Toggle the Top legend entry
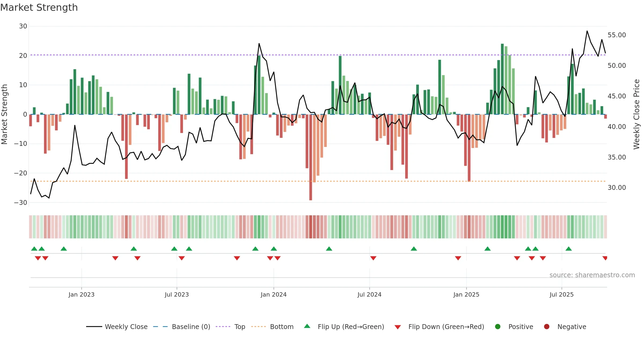 (230, 327)
